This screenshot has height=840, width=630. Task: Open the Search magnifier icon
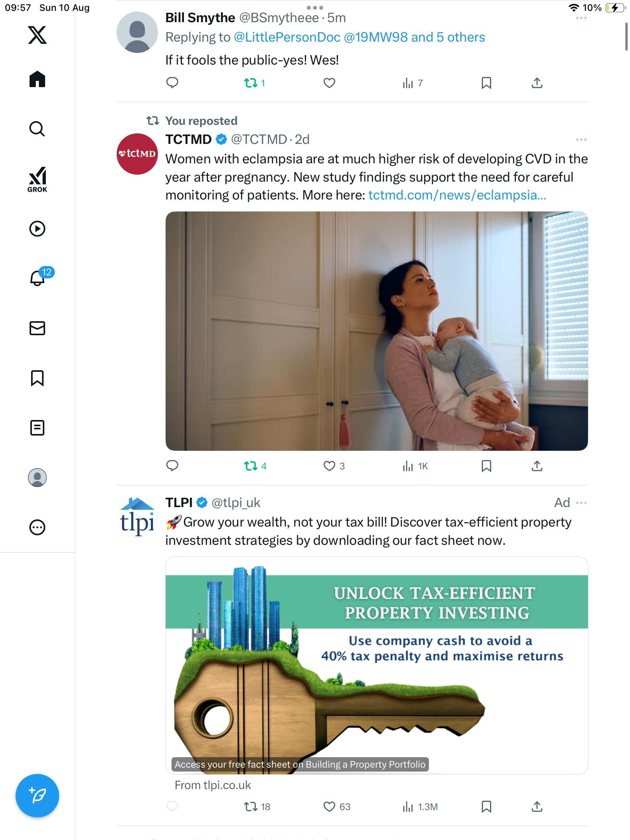point(37,129)
